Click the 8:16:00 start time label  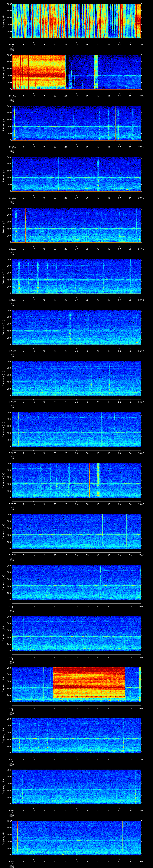(x=12, y=44)
